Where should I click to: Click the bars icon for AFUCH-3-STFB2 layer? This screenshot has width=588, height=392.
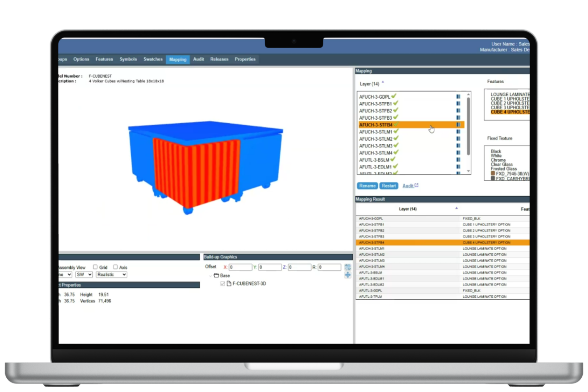click(458, 111)
